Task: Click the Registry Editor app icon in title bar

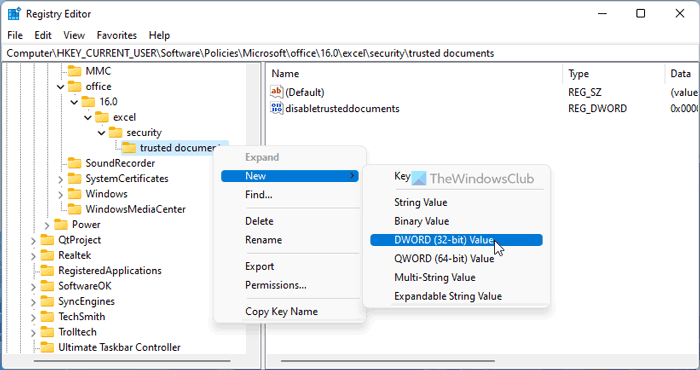Action: (x=14, y=14)
